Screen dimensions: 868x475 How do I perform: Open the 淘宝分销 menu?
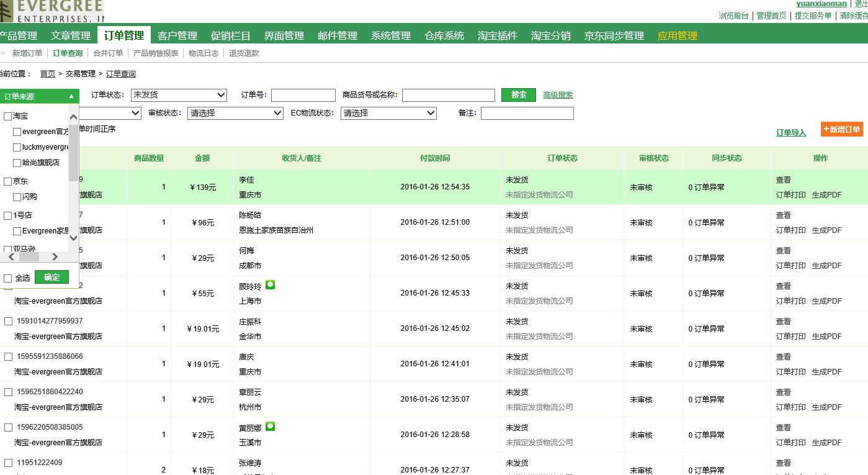[551, 36]
